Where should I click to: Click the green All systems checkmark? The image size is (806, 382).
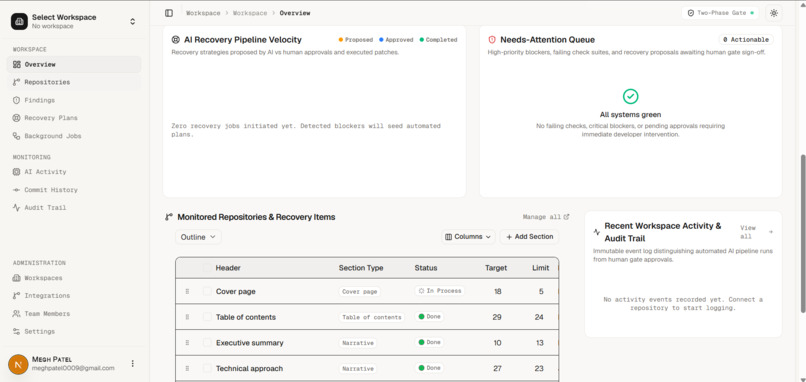(631, 96)
